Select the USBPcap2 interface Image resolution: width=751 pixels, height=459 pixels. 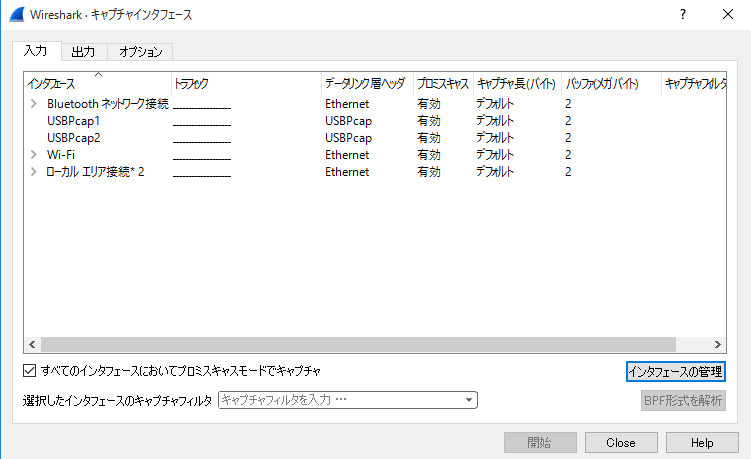click(x=73, y=138)
